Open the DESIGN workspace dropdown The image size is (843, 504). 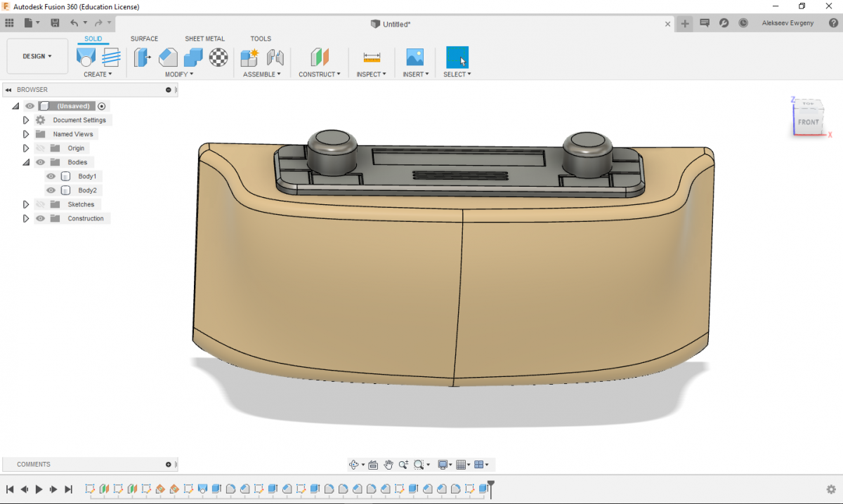(x=37, y=56)
